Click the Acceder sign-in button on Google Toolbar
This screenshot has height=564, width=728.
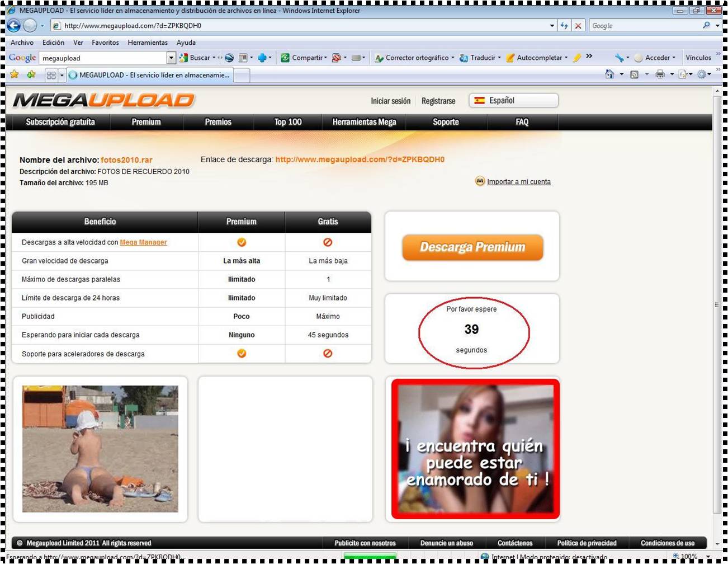pos(654,58)
